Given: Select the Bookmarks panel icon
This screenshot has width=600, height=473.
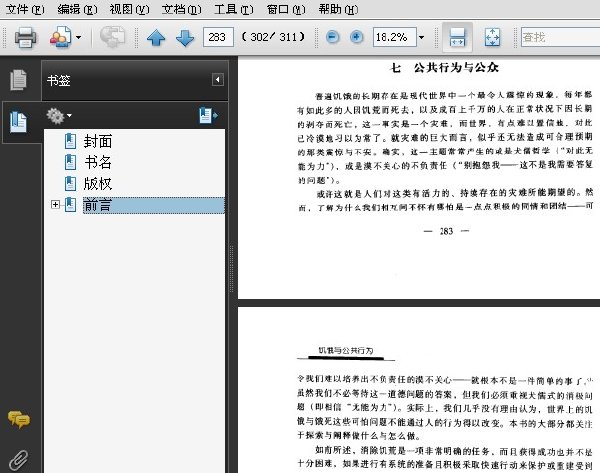Looking at the screenshot, I should click(x=18, y=122).
